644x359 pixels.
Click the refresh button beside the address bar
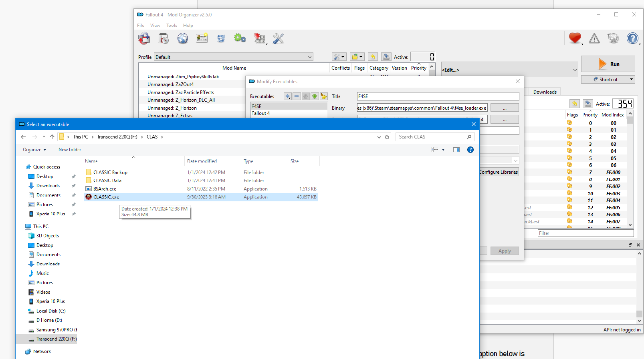[387, 137]
